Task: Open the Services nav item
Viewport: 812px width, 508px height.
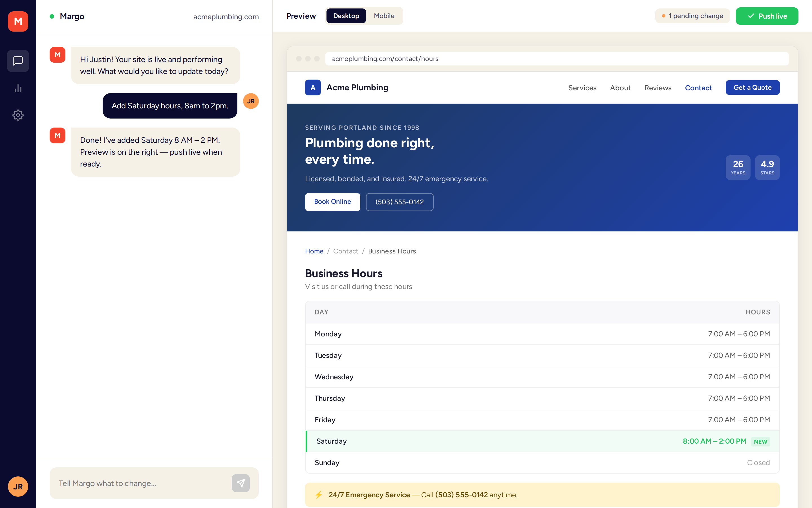Action: 582,88
